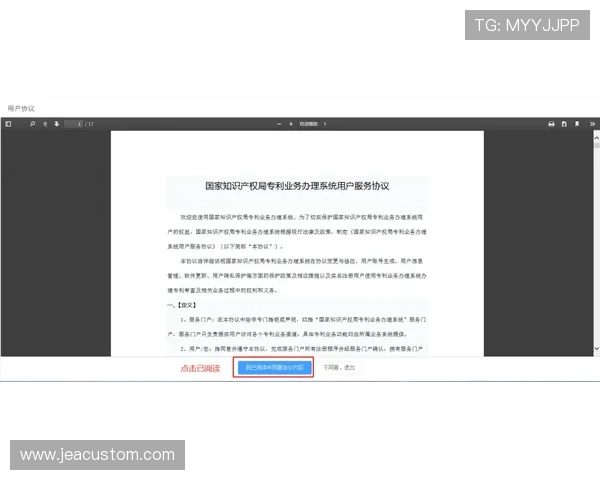Click the page number input field
This screenshot has height=480, width=600.
(x=73, y=124)
